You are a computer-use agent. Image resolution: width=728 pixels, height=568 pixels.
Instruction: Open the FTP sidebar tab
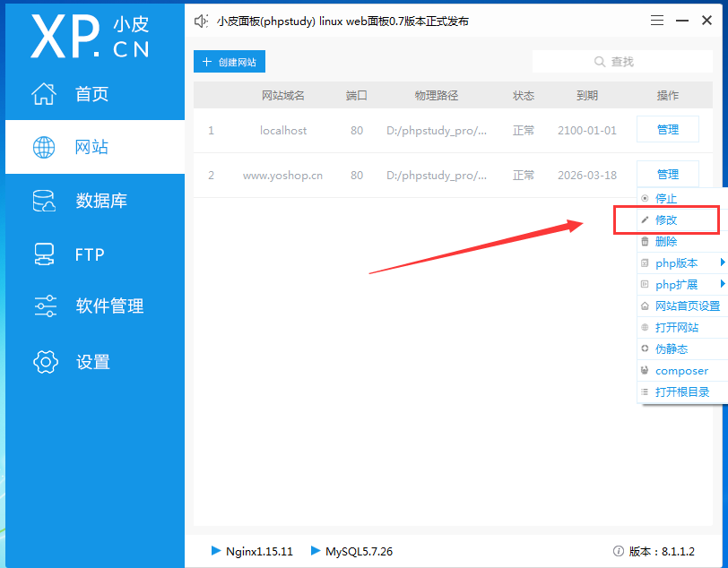[x=95, y=254]
